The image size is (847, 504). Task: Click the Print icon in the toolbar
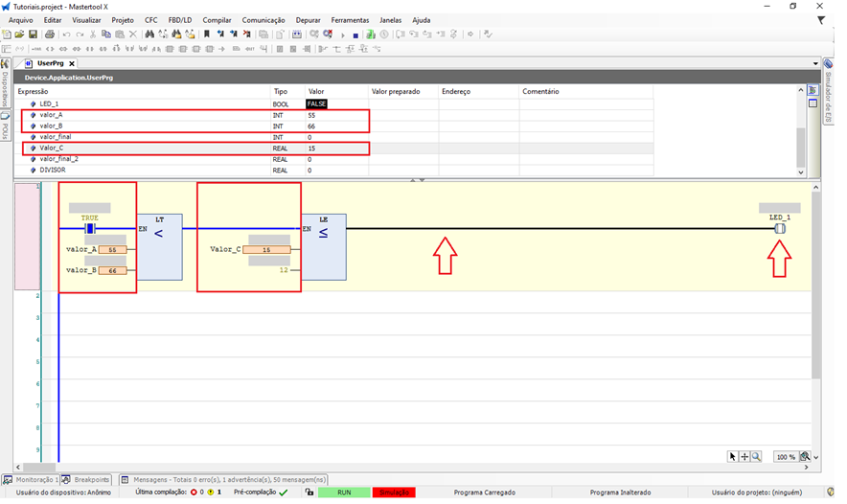[x=50, y=34]
